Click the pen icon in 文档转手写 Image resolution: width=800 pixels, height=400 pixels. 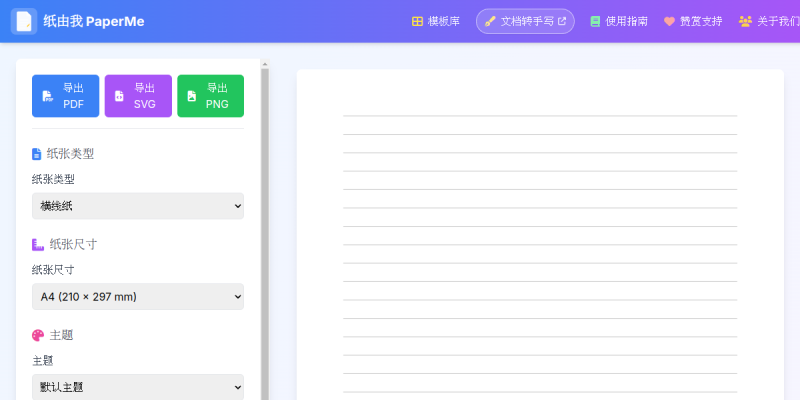(x=490, y=21)
